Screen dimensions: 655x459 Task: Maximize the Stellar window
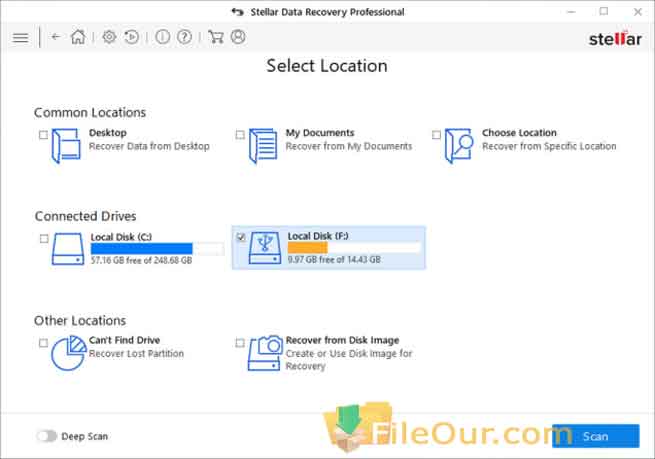604,11
